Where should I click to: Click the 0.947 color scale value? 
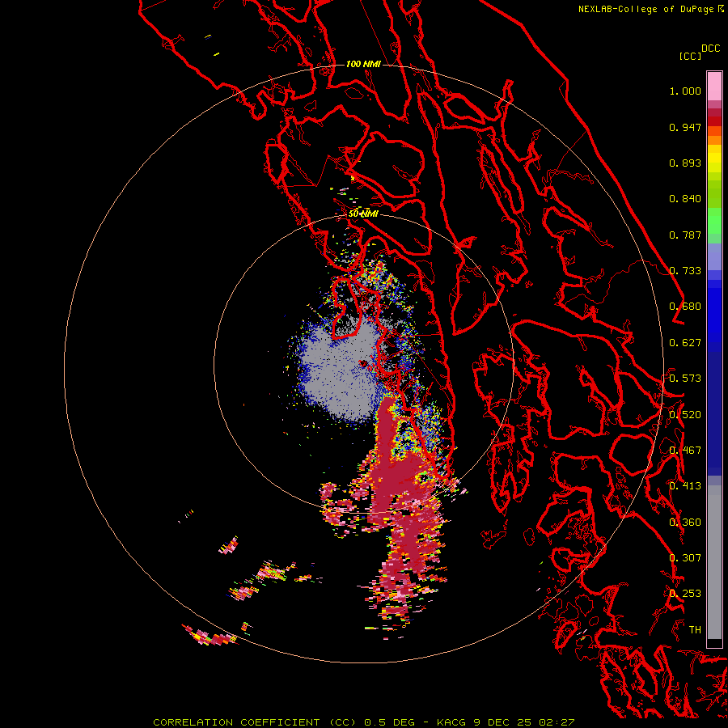[x=685, y=127]
